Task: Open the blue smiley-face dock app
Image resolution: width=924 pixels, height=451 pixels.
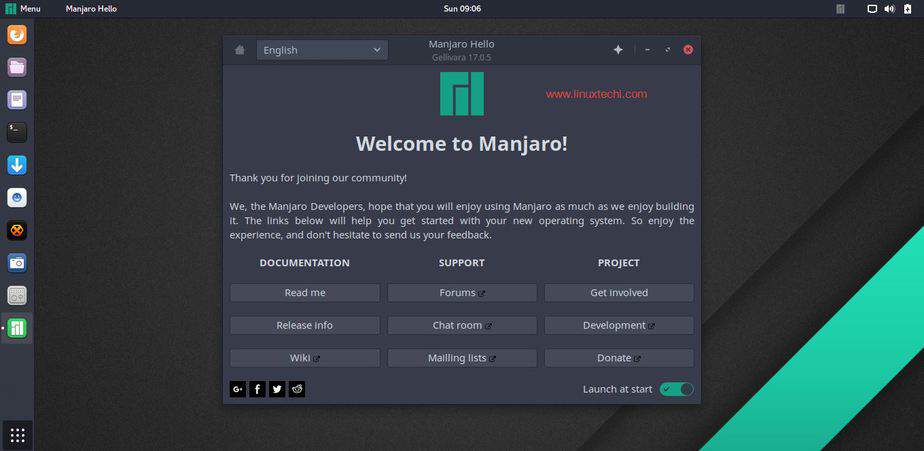Action: tap(17, 197)
